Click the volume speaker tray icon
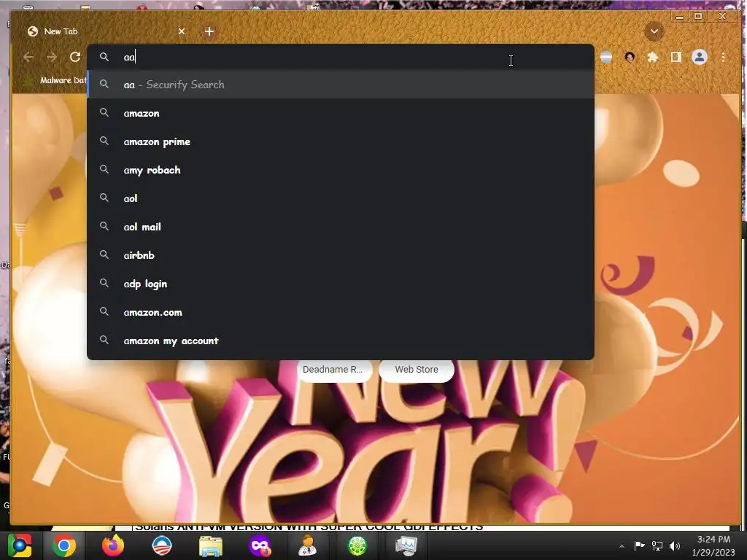 pyautogui.click(x=675, y=545)
